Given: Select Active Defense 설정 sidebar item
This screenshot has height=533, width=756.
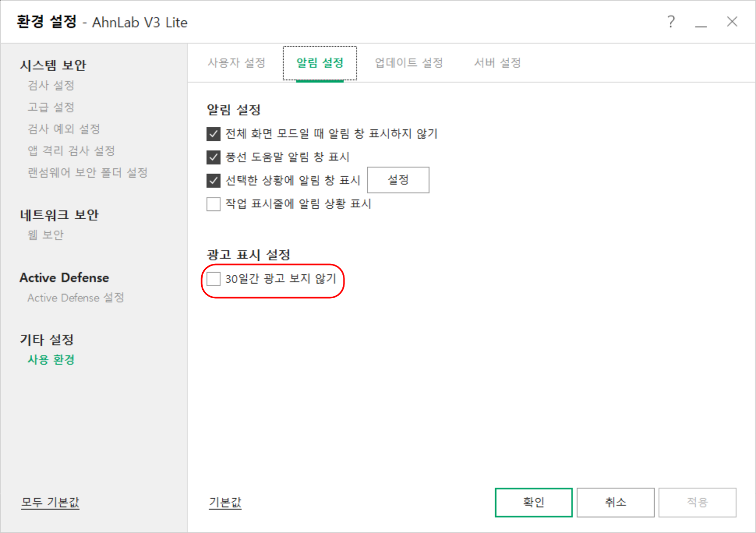Looking at the screenshot, I should coord(76,298).
